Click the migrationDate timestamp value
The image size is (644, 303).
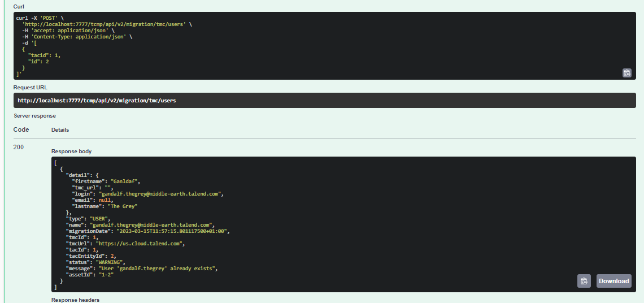pos(172,231)
